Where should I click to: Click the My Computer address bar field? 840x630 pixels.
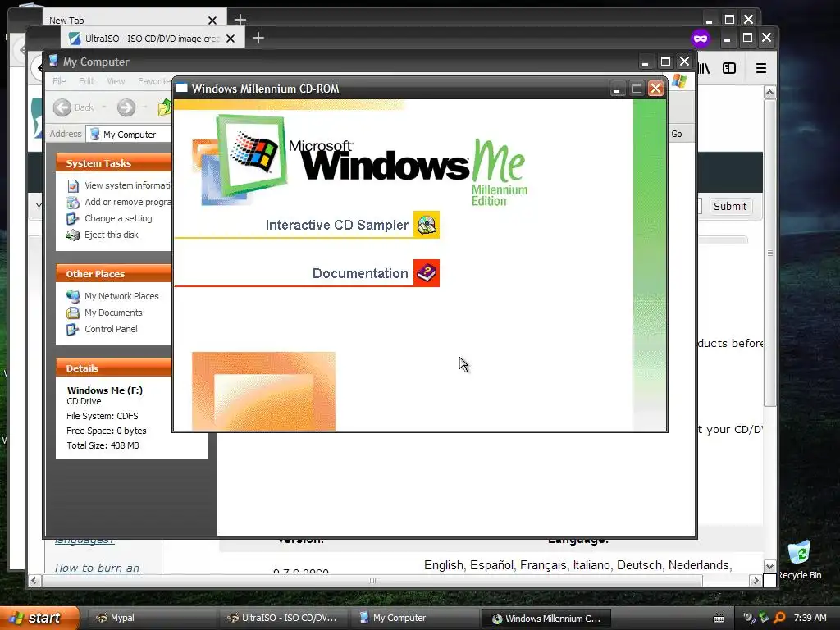tap(129, 134)
